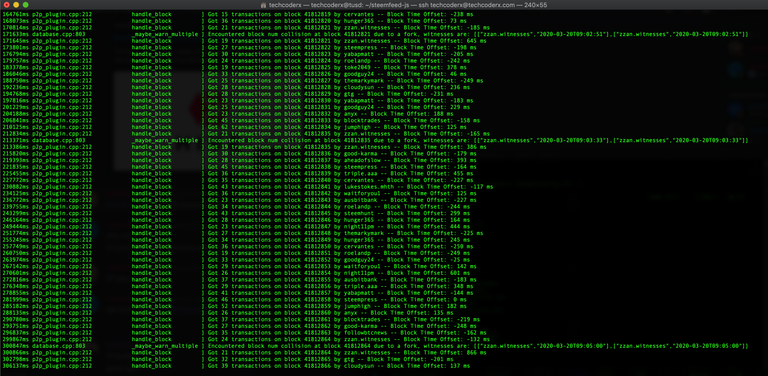This screenshot has height=376, width=768.
Task: Click timestamp 234125ms
Action: 16,193
